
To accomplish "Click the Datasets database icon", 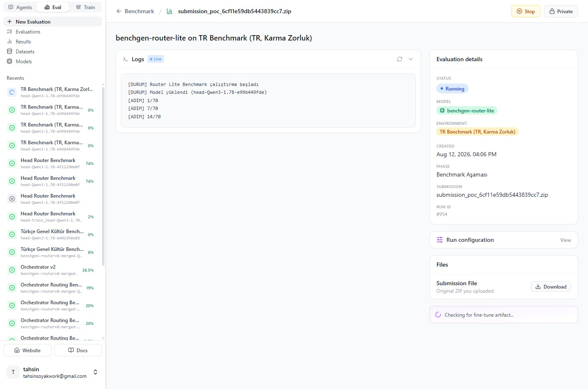I will pyautogui.click(x=9, y=51).
